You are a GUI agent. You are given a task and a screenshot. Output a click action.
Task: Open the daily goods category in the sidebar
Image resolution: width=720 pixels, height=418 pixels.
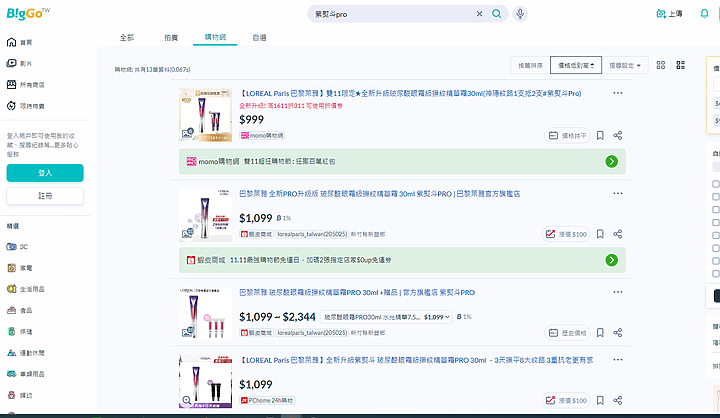coord(26,289)
